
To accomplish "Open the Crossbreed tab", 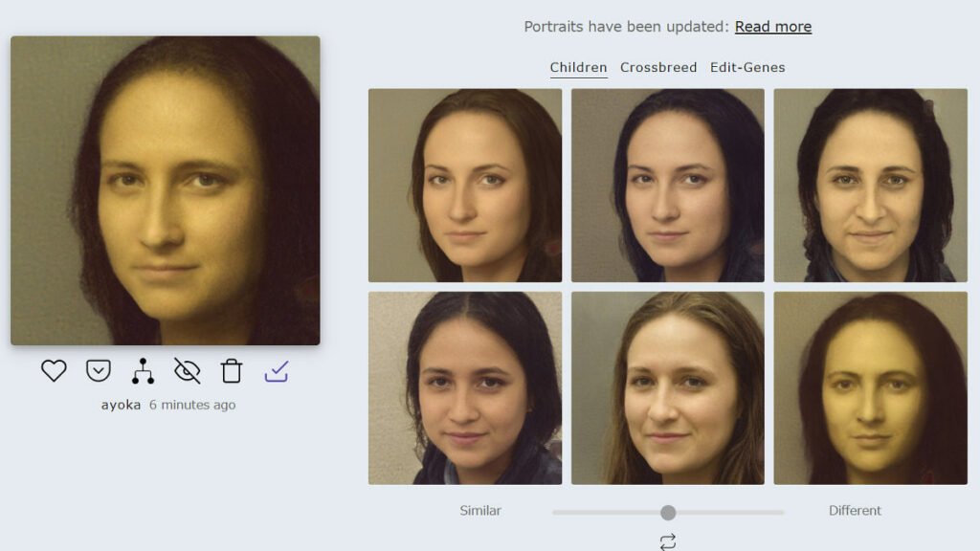I will tap(658, 67).
